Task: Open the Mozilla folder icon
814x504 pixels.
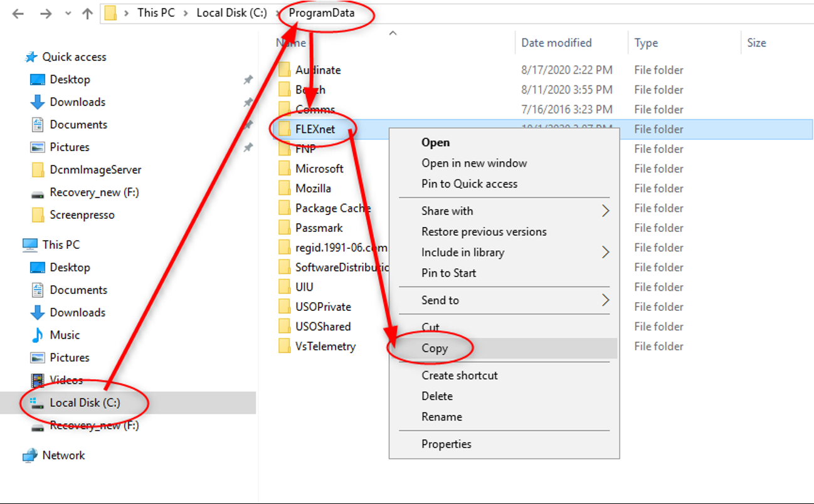Action: pos(285,189)
